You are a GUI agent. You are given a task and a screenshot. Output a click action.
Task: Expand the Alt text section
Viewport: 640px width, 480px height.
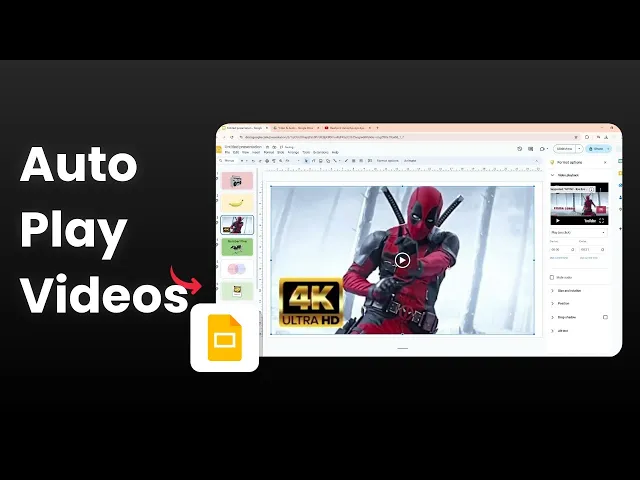coord(553,331)
